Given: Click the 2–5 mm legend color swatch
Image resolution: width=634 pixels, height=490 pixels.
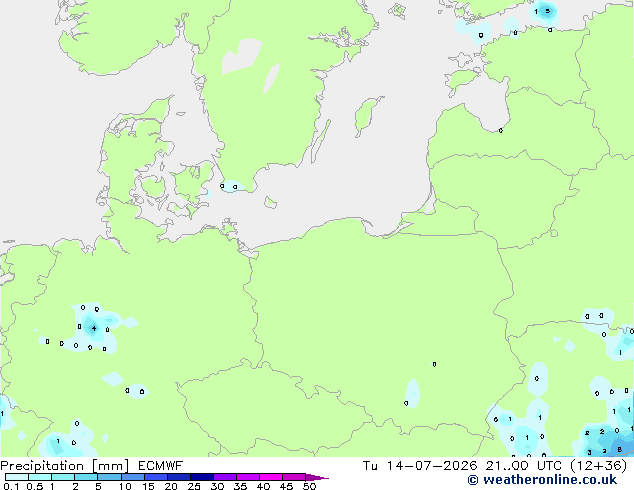Looking at the screenshot, I should click(86, 477).
